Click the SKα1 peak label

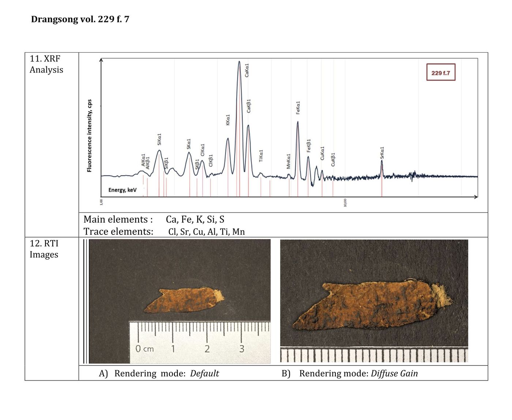click(189, 144)
